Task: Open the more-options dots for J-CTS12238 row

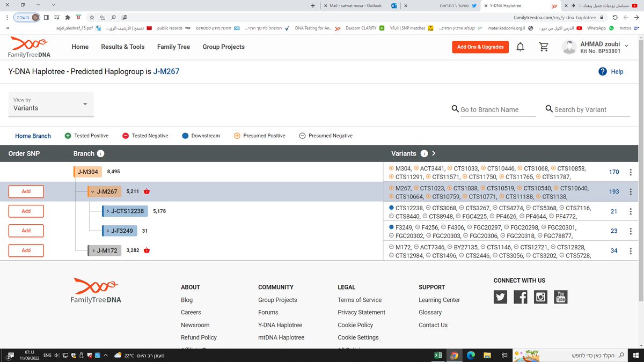Action: tap(631, 211)
